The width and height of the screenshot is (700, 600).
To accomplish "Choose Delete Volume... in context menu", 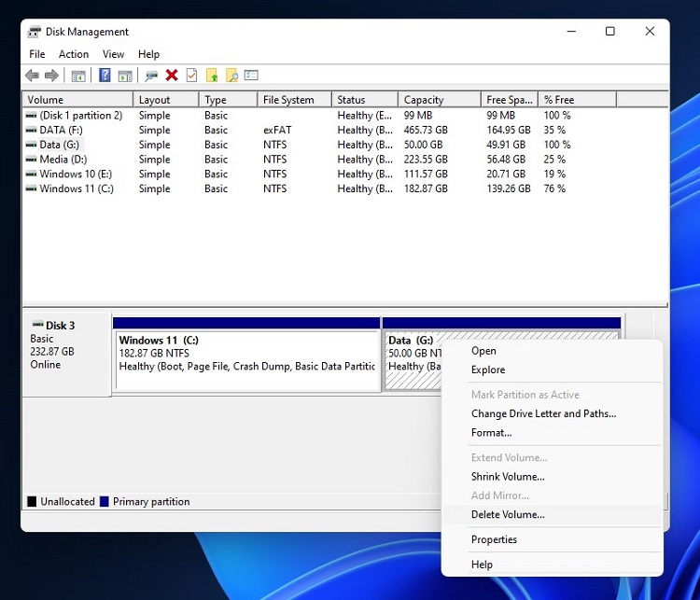I will click(x=508, y=514).
